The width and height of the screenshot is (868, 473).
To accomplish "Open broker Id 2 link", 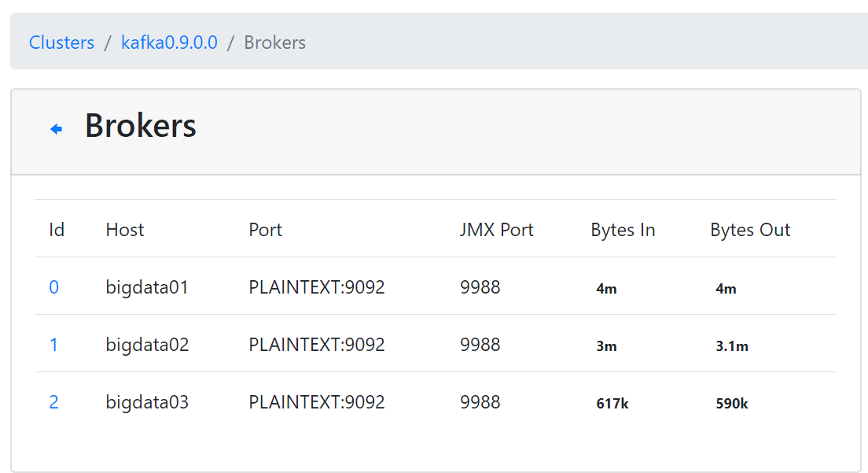I will [x=54, y=402].
